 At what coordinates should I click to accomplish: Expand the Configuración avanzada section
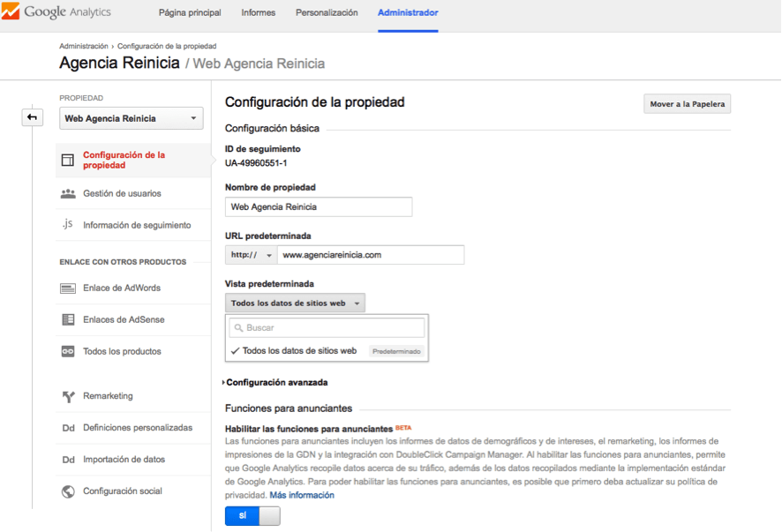(x=276, y=383)
